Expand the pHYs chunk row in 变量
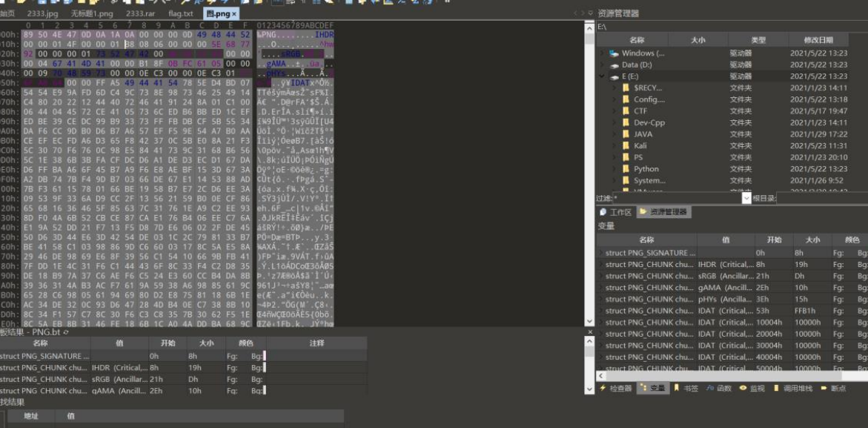Screen dimensions: 868x428 [x=601, y=299]
